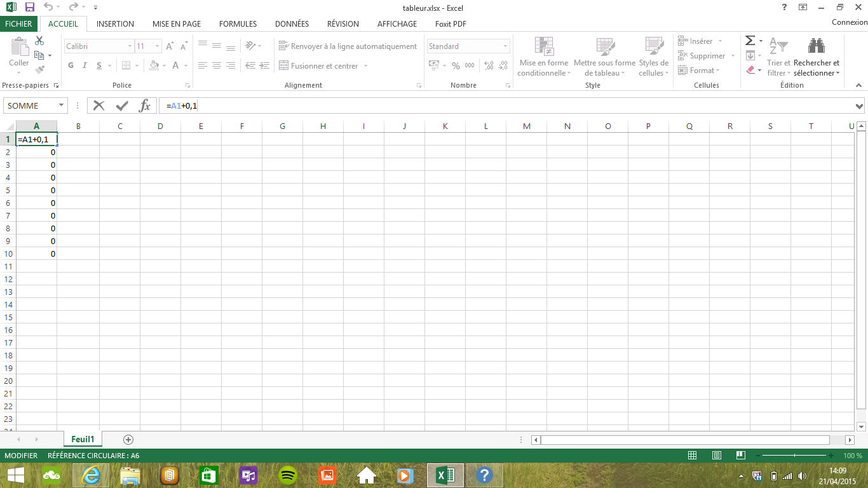Viewport: 868px width, 488px height.
Task: Click the Connexion sign-in link
Action: click(x=849, y=22)
